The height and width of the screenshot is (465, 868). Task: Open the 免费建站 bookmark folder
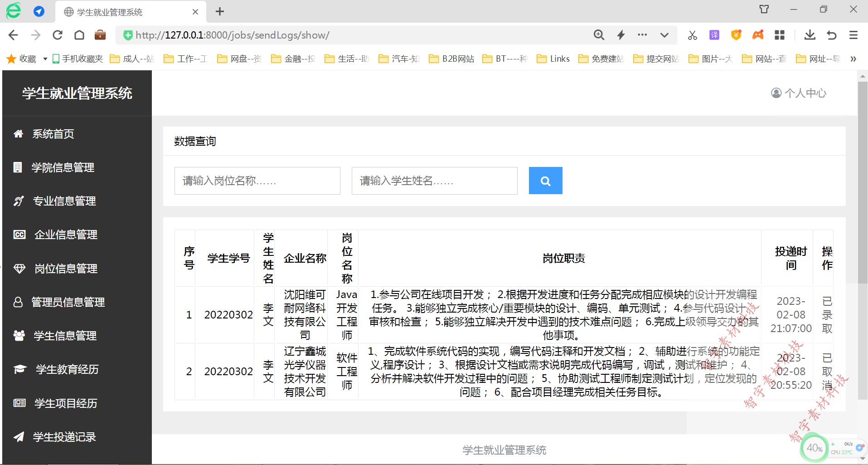(601, 59)
